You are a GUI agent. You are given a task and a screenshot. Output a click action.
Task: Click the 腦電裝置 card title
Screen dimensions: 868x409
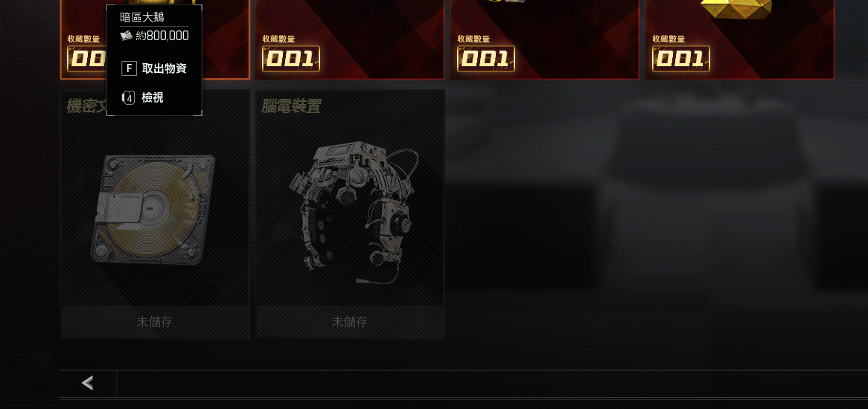291,106
